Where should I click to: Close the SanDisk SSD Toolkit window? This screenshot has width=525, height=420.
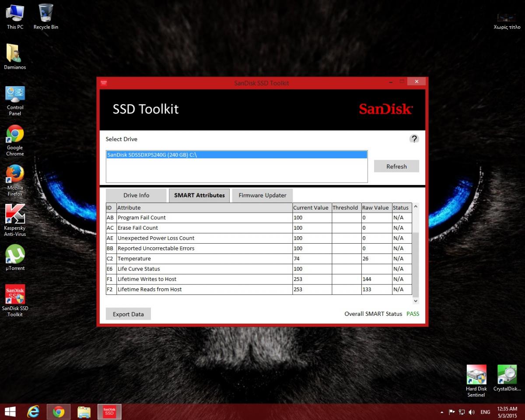click(x=416, y=81)
